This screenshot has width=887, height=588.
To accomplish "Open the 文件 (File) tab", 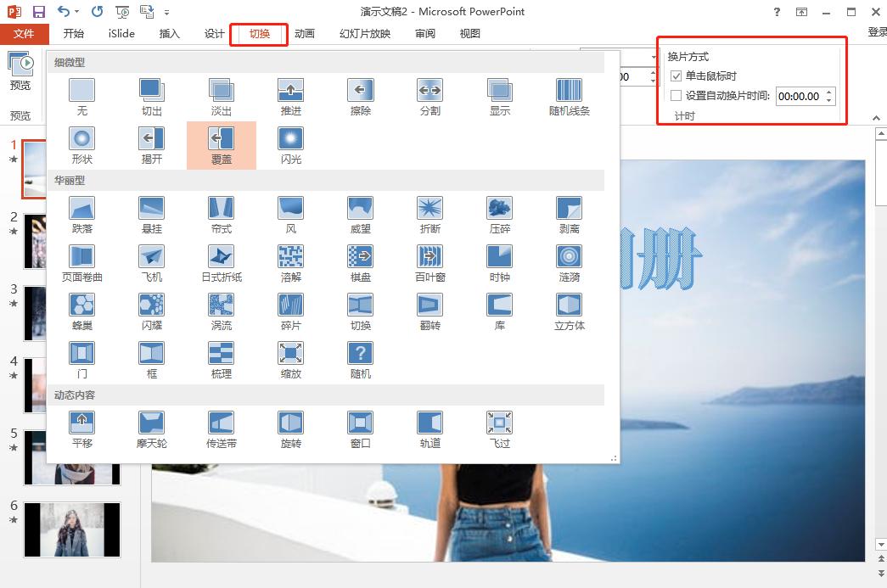I will coord(24,34).
